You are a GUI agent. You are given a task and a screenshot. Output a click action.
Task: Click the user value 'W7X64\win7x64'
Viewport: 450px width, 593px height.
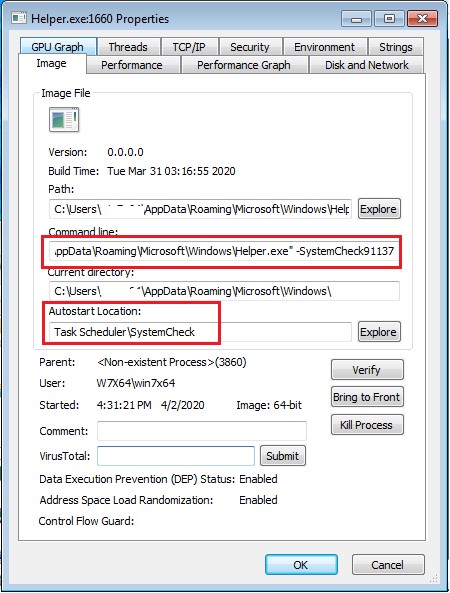pyautogui.click(x=136, y=383)
